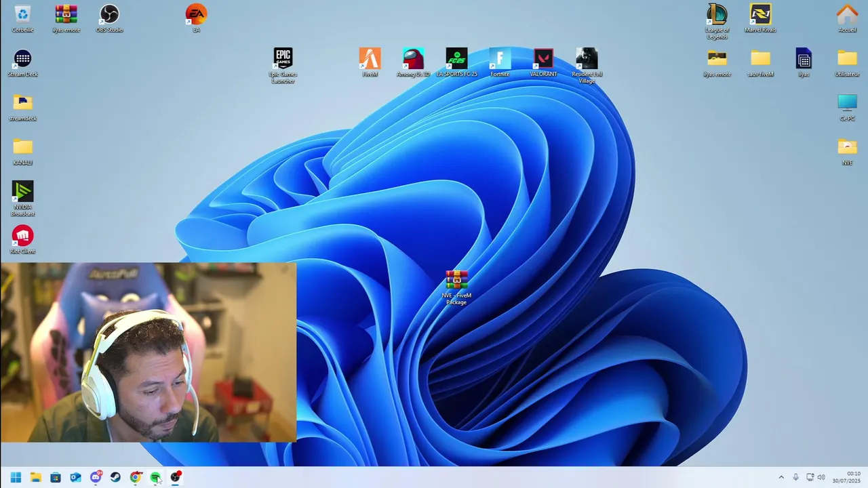Viewport: 868px width, 488px height.
Task: Select the FiveM desktop shortcut
Action: pos(370,62)
